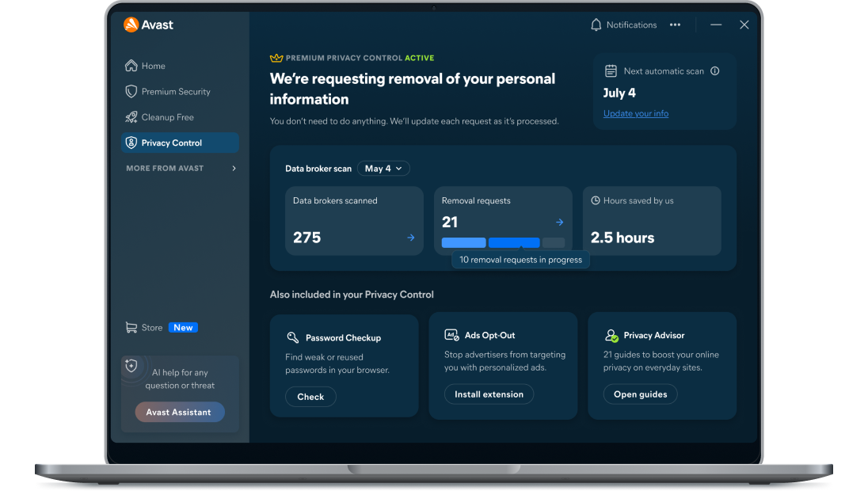Click the 275 data brokers count
The image size is (868, 491).
(x=306, y=238)
